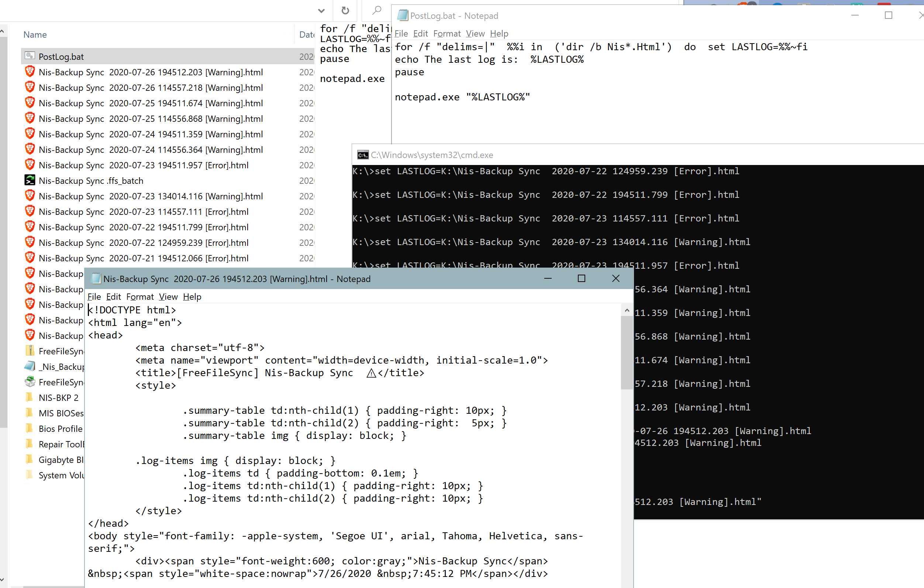
Task: Open File menu in the Warning.html Notepad window
Action: click(x=94, y=297)
